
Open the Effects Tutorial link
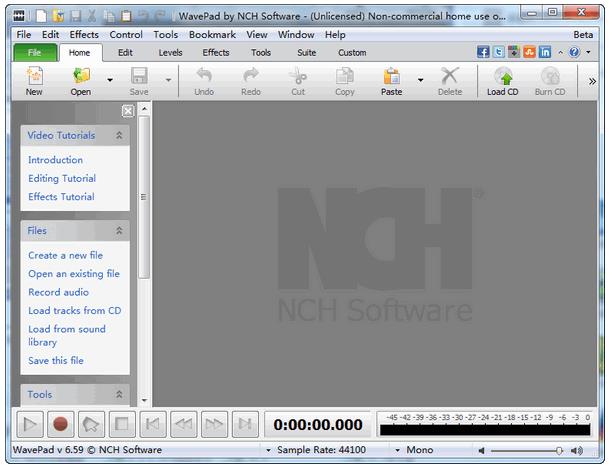click(x=61, y=196)
